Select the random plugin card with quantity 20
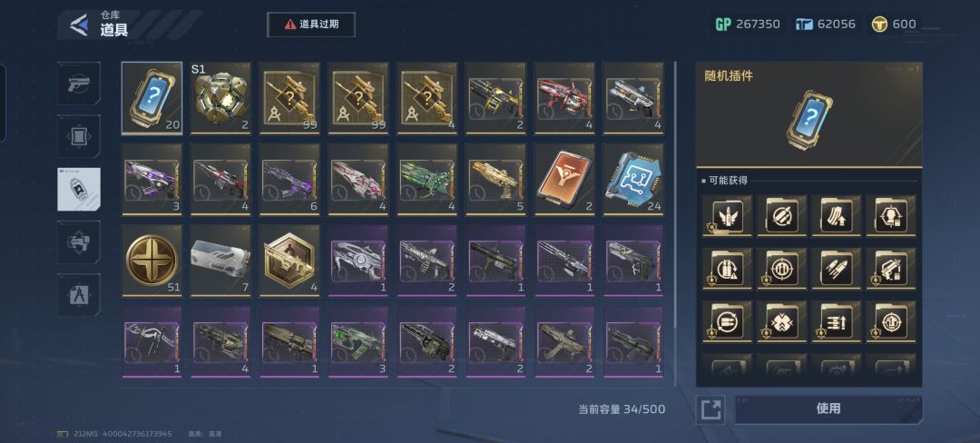This screenshot has width=980, height=443. point(152,97)
